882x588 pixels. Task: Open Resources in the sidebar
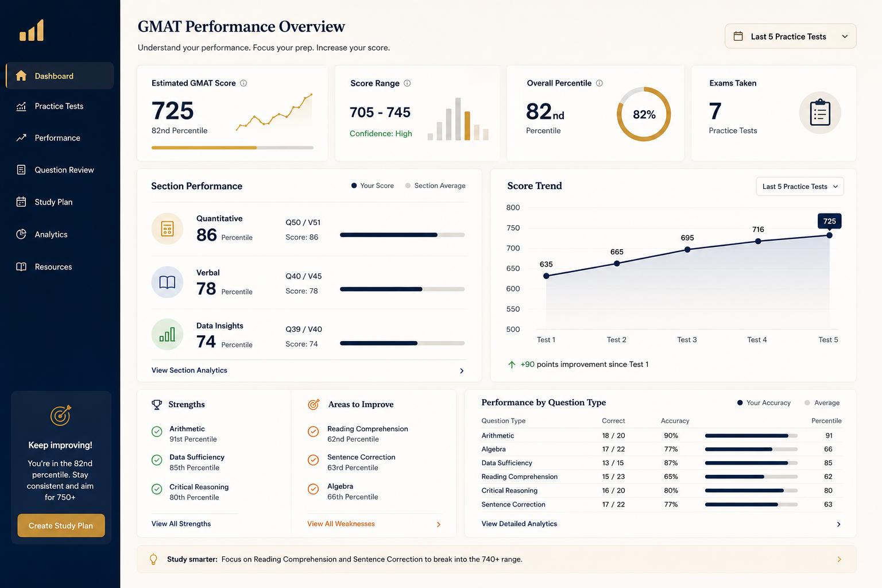(60, 266)
